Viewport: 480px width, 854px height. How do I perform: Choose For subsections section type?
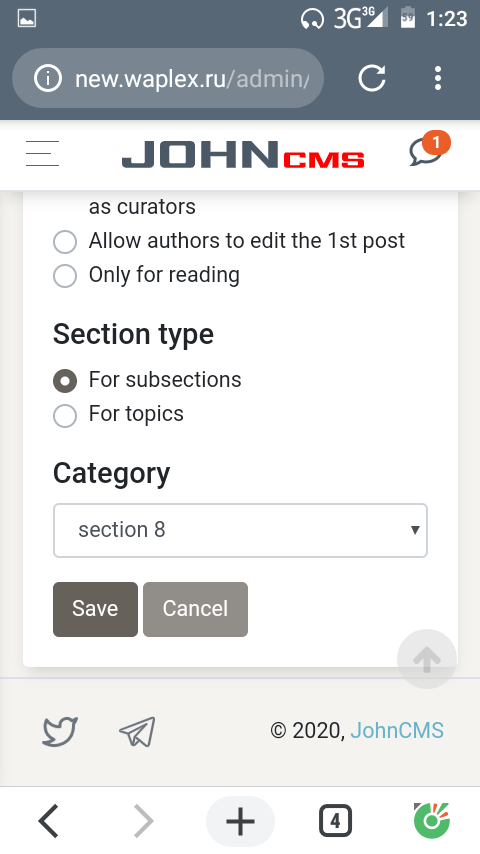pyautogui.click(x=65, y=381)
